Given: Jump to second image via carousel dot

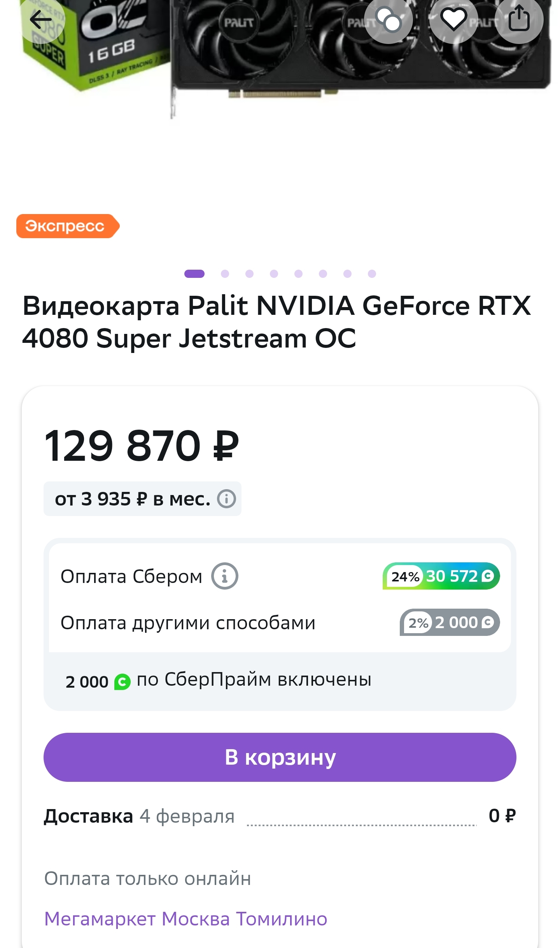Looking at the screenshot, I should [225, 274].
